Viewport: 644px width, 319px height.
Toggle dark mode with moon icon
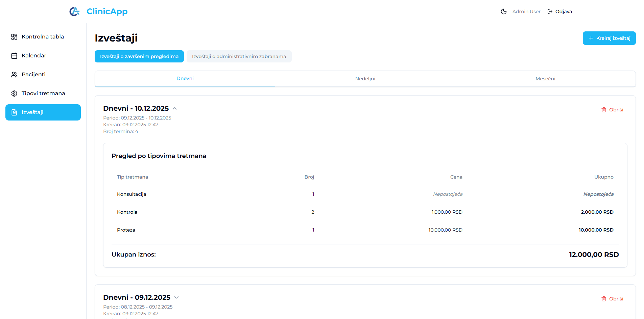503,11
